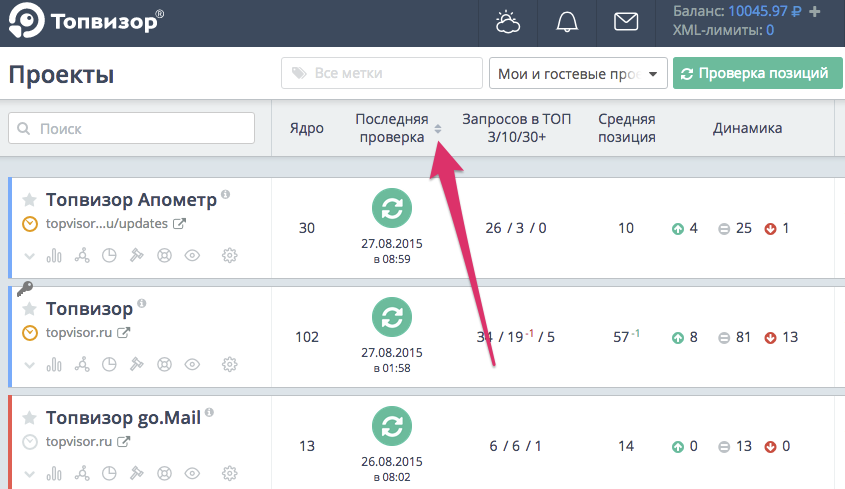Open the "Все метки" tags filter
The image size is (845, 489).
click(382, 73)
